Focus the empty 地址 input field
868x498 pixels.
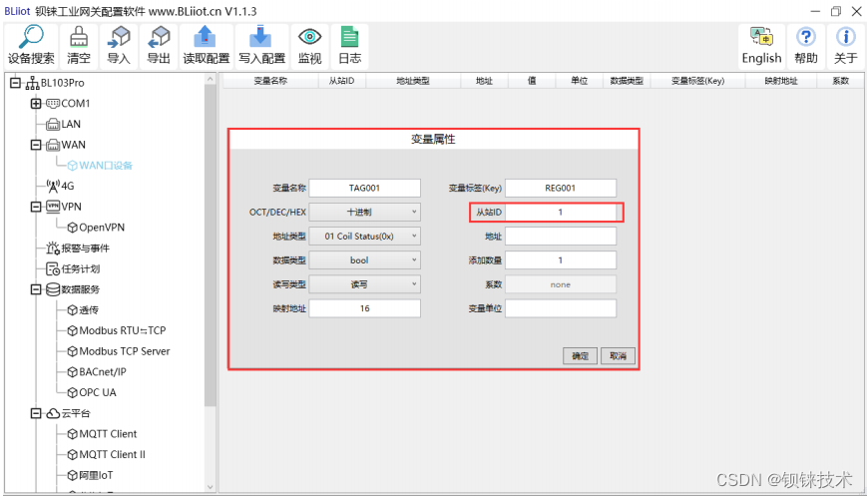coord(561,236)
